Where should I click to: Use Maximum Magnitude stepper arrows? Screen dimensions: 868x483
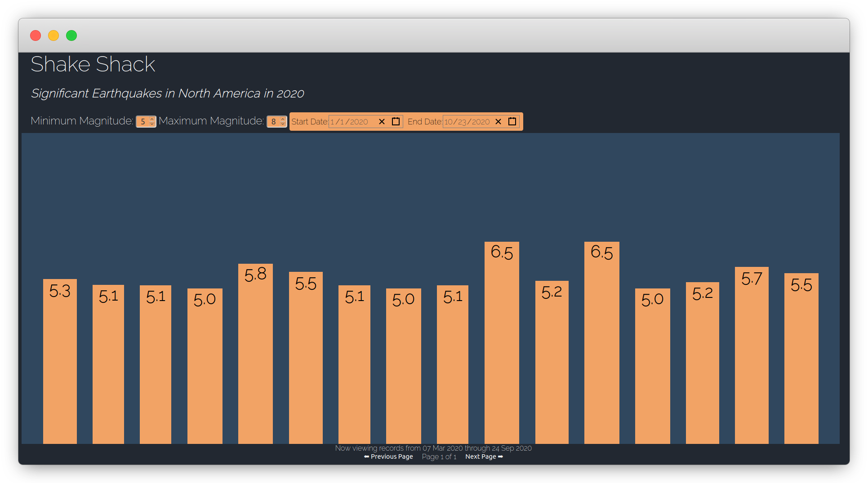click(283, 122)
